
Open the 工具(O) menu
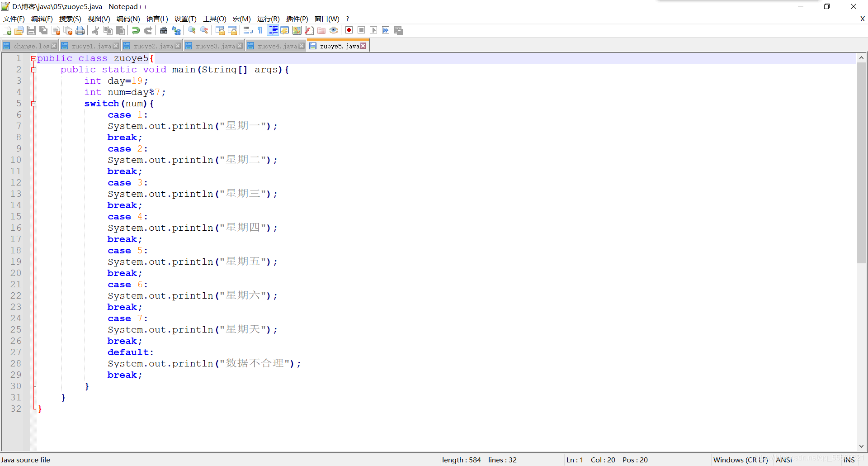pos(214,19)
